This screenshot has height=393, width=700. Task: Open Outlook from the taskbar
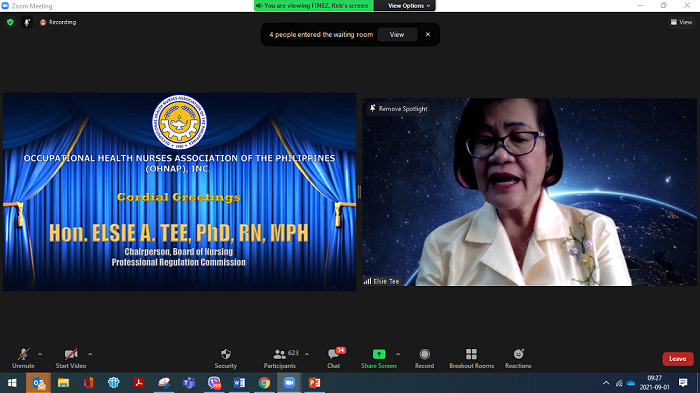(38, 383)
